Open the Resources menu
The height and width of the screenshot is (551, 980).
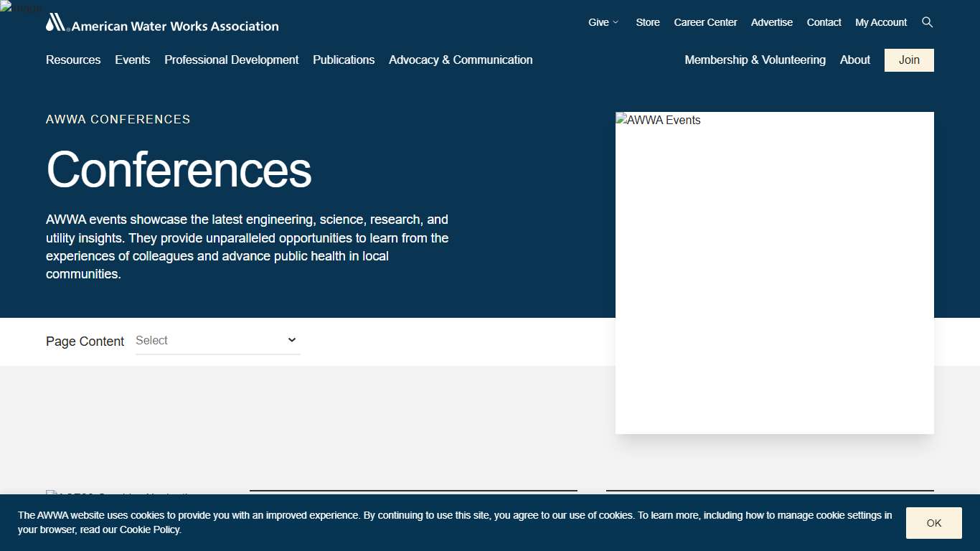tap(73, 60)
